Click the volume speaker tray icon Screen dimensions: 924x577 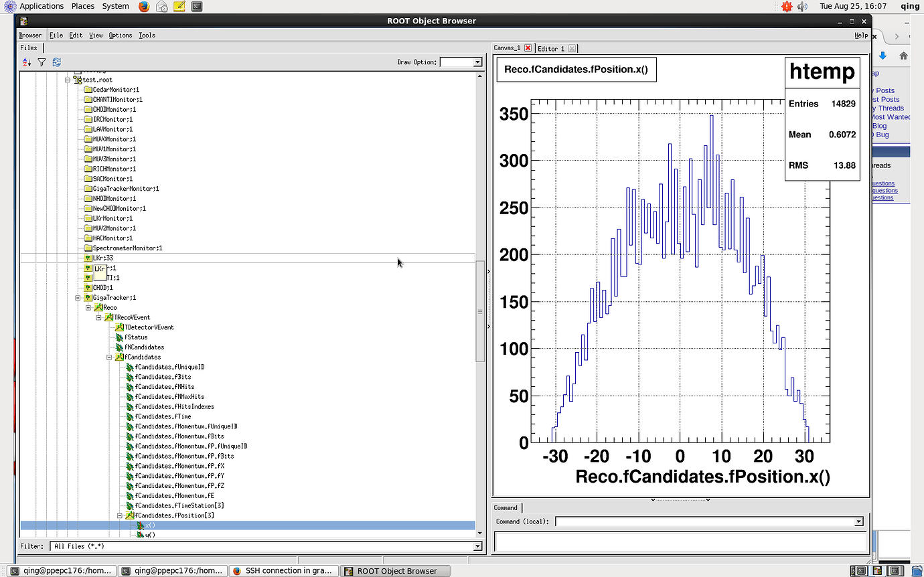point(802,7)
